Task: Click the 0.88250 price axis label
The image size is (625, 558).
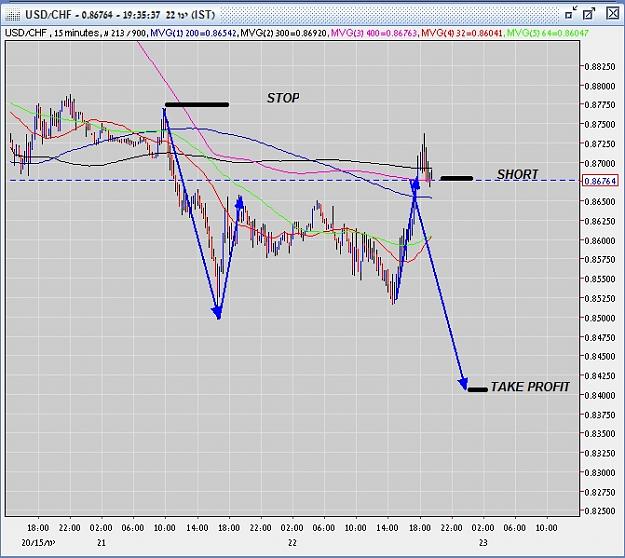Action: tap(599, 67)
